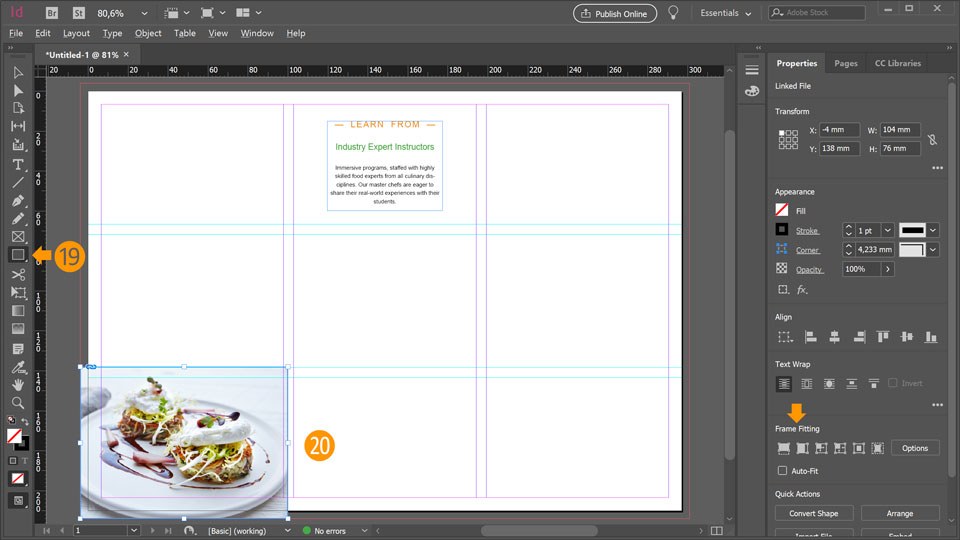Open the Object menu
The width and height of the screenshot is (960, 540).
coord(148,33)
